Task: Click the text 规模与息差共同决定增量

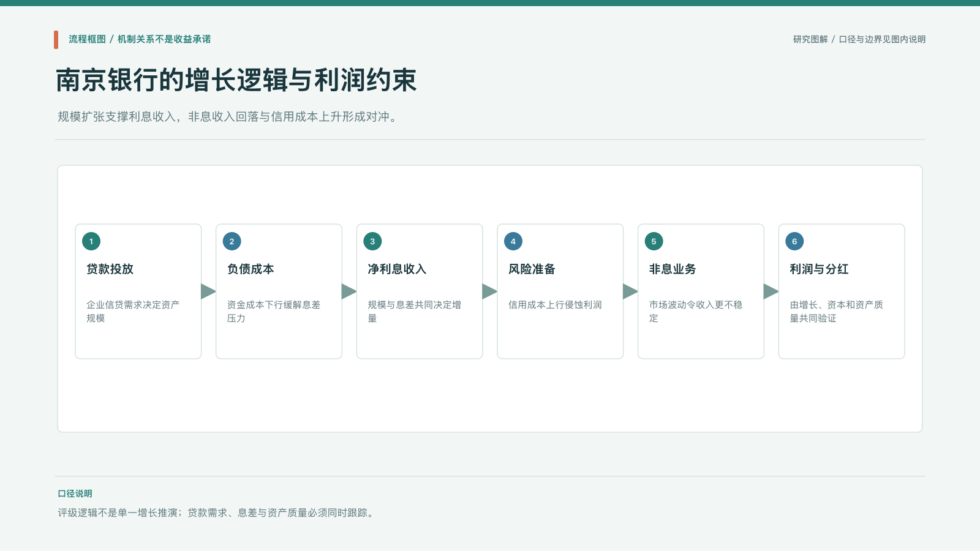Action: click(x=415, y=311)
